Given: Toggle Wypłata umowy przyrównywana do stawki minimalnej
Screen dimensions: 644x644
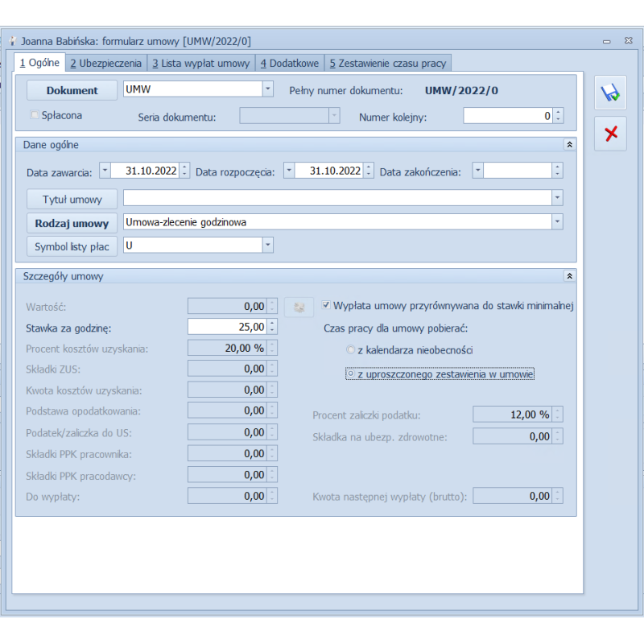Looking at the screenshot, I should [x=326, y=306].
